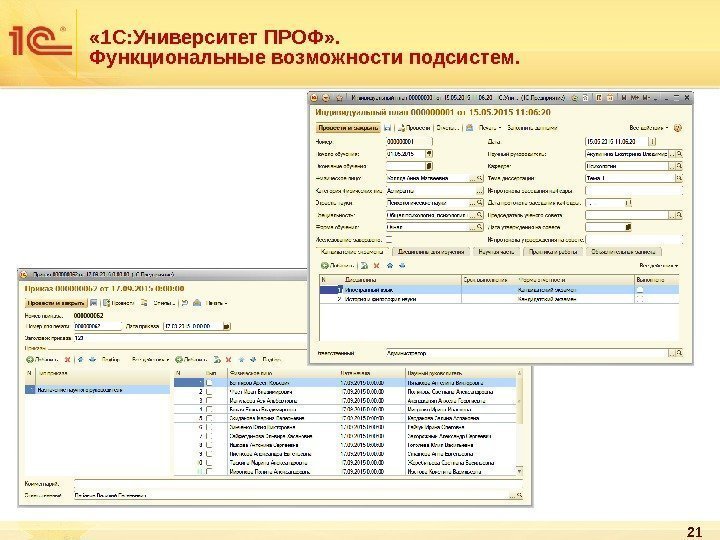Click Подбор in the left order-type toolbar
The height and width of the screenshot is (540, 720).
coord(110,360)
